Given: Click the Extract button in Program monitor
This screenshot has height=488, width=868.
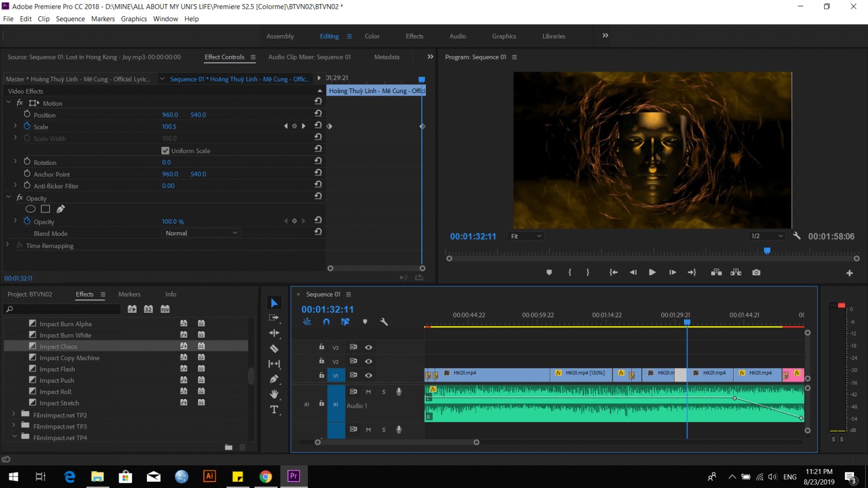Looking at the screenshot, I should coord(736,272).
